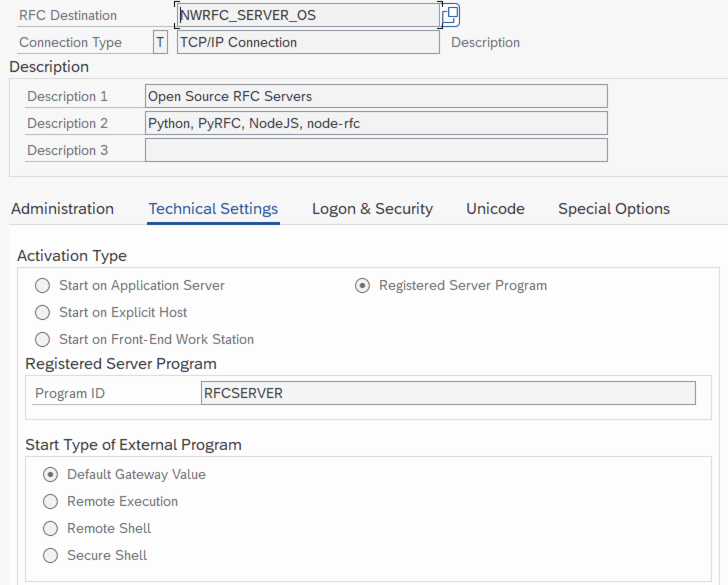Go to Logon & Security tab
The image size is (728, 585).
click(372, 208)
